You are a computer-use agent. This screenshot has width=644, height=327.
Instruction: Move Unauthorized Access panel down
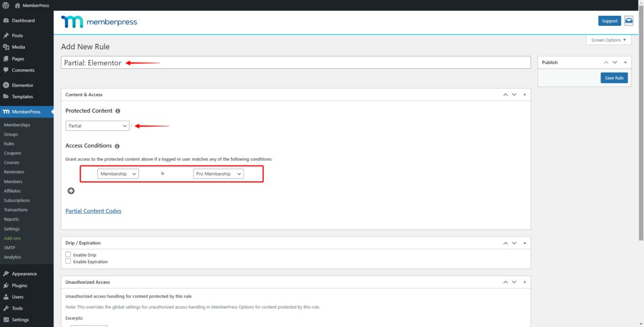click(x=514, y=282)
